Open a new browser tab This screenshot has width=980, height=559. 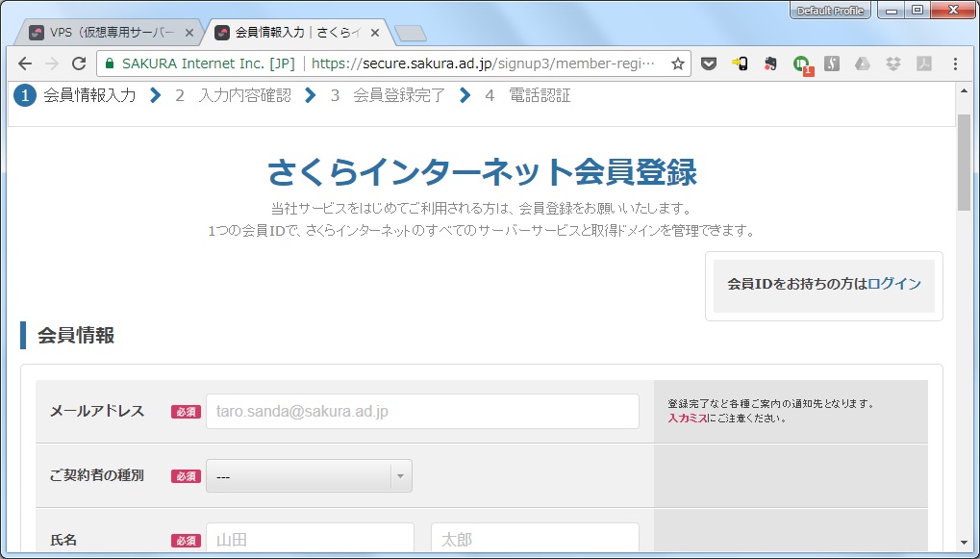411,34
